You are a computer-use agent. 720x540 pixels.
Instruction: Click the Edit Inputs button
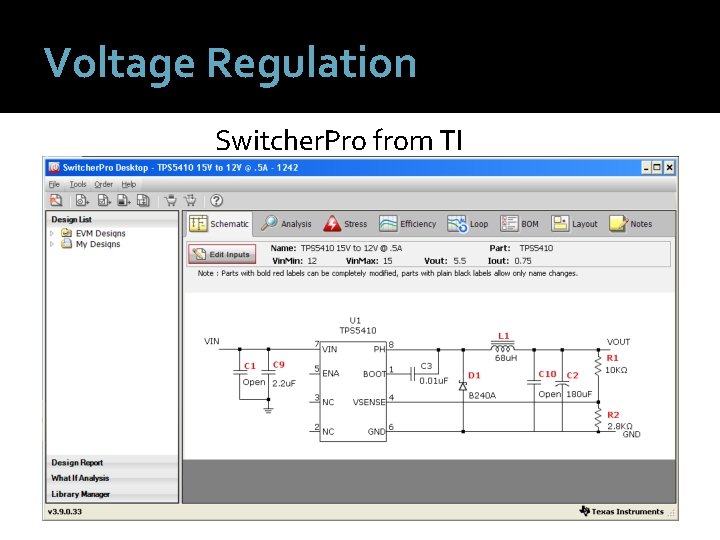click(221, 254)
